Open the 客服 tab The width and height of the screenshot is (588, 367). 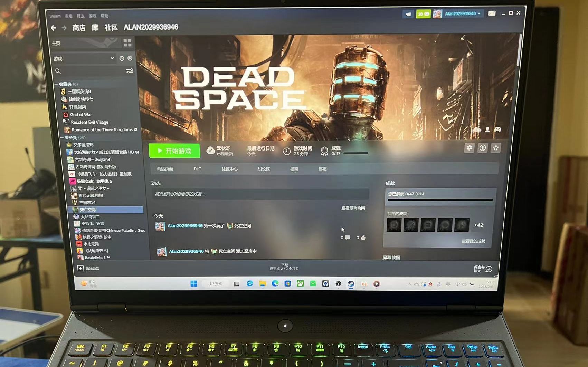pos(322,169)
